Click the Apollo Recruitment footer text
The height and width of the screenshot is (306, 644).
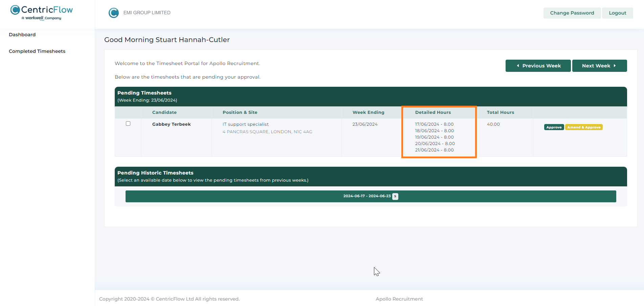[x=399, y=299]
